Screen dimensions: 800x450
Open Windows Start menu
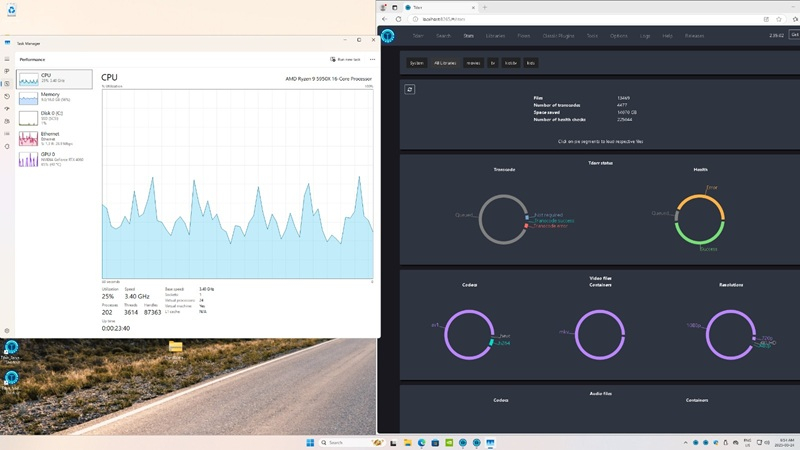click(x=309, y=442)
